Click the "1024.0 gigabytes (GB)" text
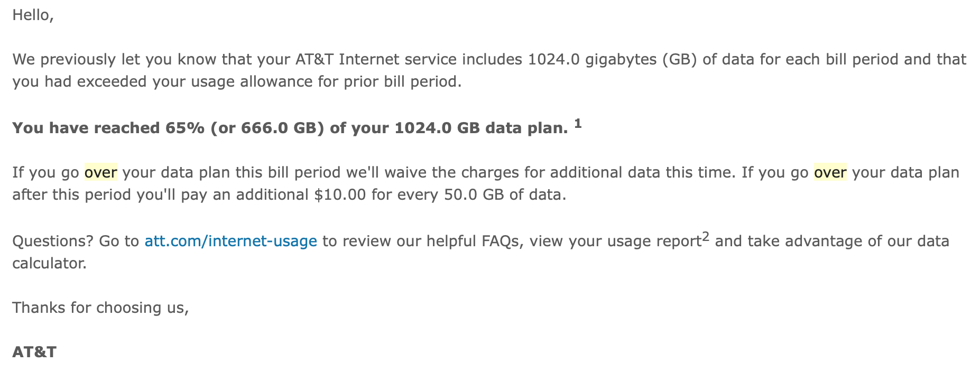The height and width of the screenshot is (372, 980). (x=612, y=60)
